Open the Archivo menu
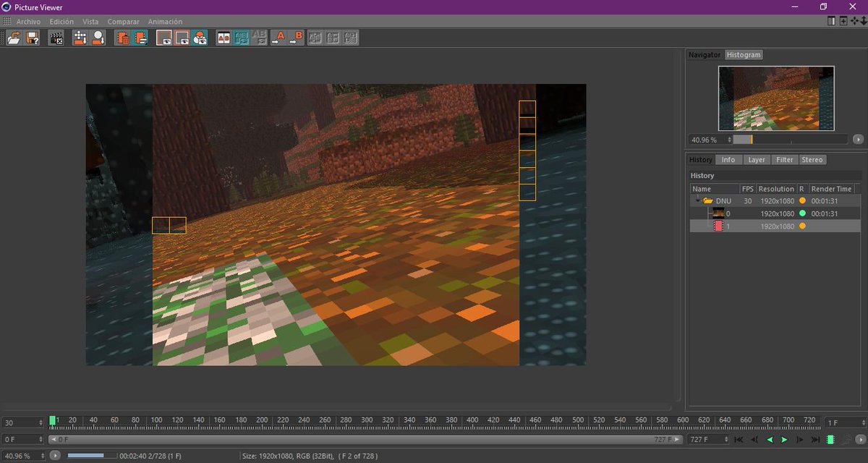 click(28, 22)
